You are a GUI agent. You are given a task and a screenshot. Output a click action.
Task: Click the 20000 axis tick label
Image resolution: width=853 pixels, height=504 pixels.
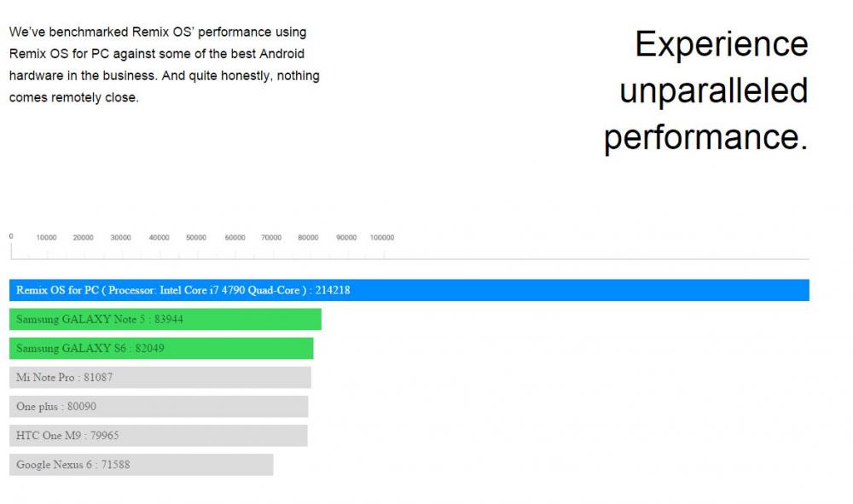[84, 238]
